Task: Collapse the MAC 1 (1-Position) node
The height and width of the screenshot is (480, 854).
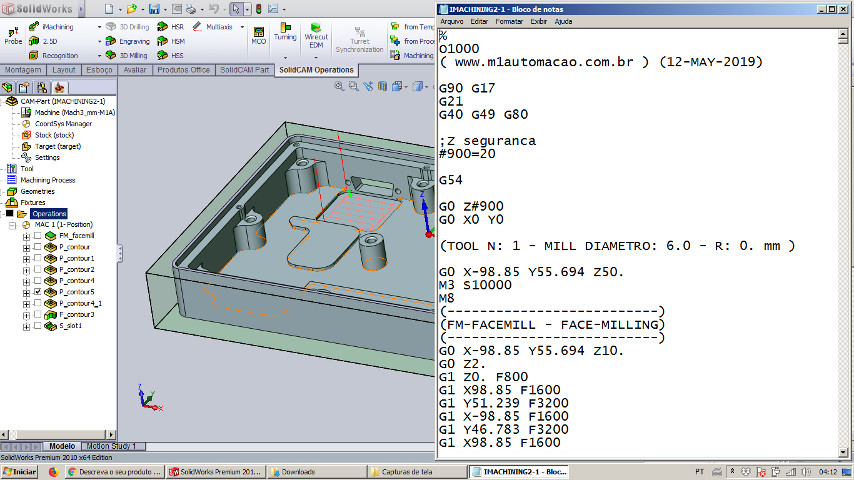Action: pos(12,225)
